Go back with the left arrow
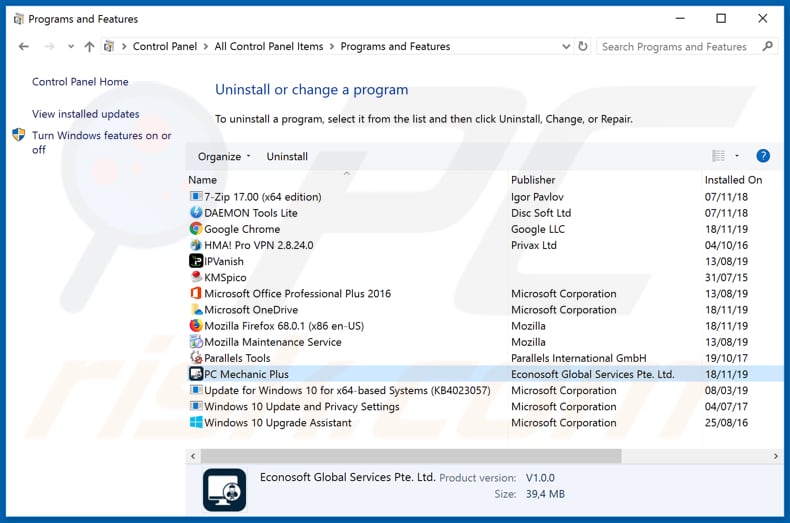790x523 pixels. tap(23, 46)
